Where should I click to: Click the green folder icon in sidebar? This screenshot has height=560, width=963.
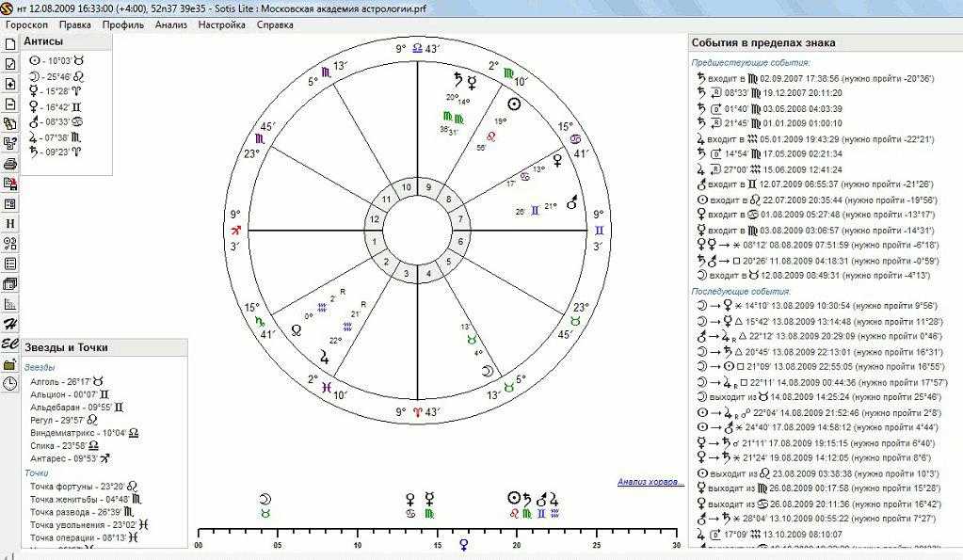click(x=9, y=363)
